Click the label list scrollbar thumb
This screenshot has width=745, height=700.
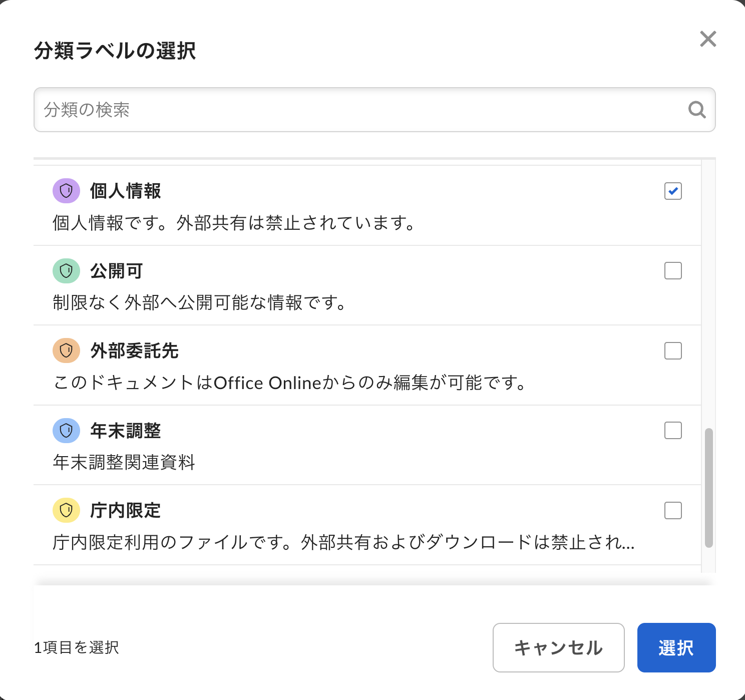pos(708,487)
